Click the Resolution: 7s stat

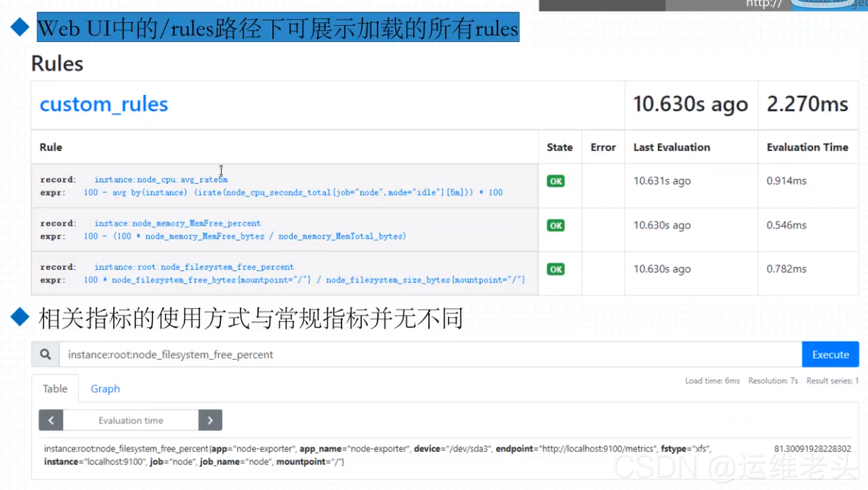point(773,381)
